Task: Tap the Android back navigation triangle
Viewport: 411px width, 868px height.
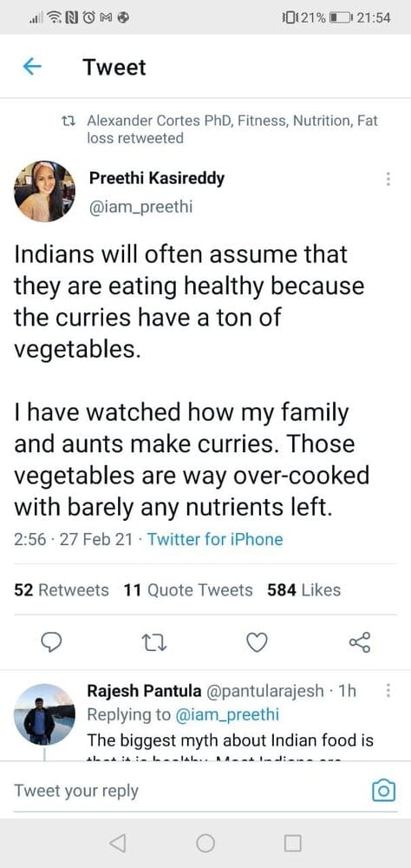Action: click(117, 843)
